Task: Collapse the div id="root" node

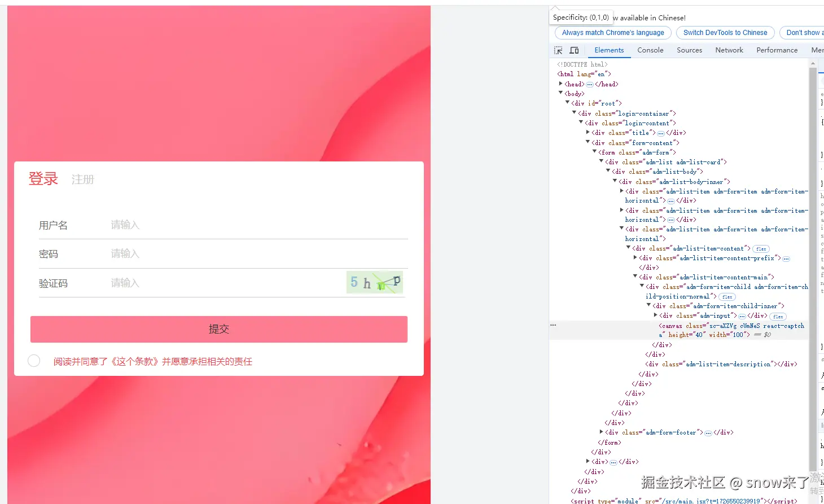Action: [x=568, y=103]
